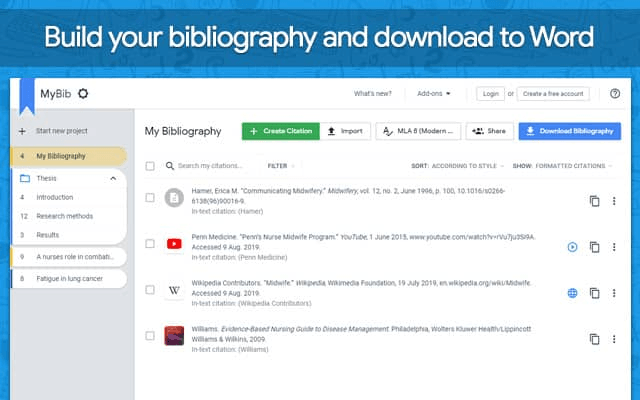
Task: Open the Show Formatted Citations dropdown
Action: 562,166
